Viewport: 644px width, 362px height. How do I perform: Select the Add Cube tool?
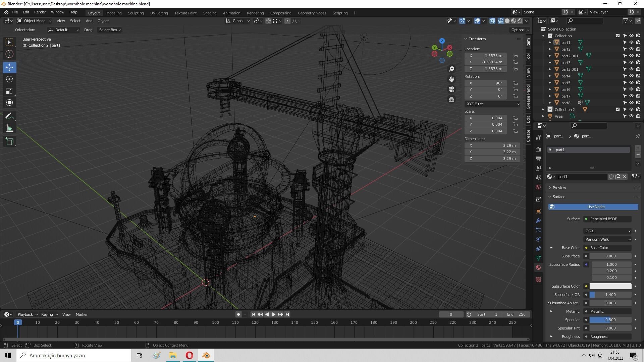(9, 141)
